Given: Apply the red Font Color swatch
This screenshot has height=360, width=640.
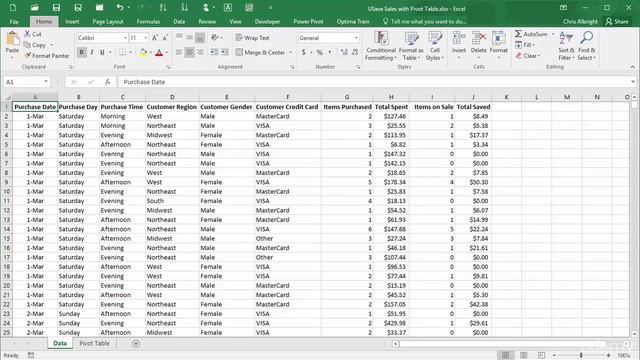Looking at the screenshot, I should click(159, 52).
